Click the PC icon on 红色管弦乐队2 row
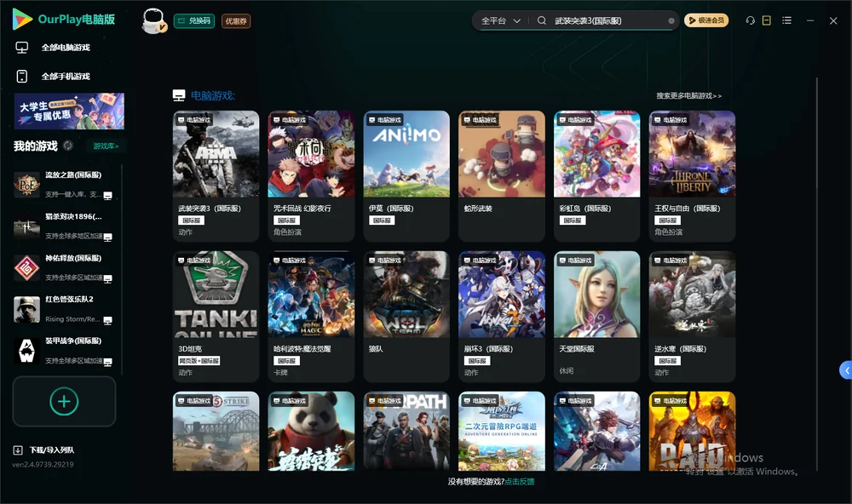 click(107, 320)
